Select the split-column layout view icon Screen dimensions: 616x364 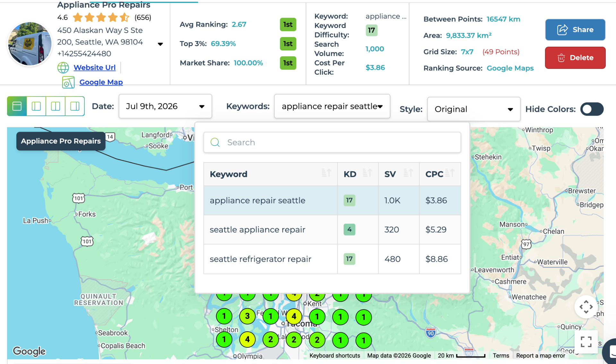[56, 106]
